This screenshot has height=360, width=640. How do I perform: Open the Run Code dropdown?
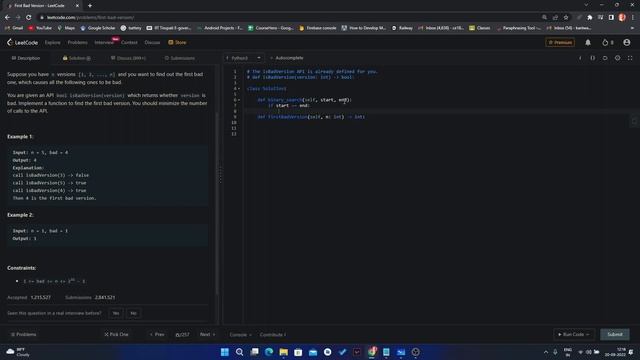(573, 335)
